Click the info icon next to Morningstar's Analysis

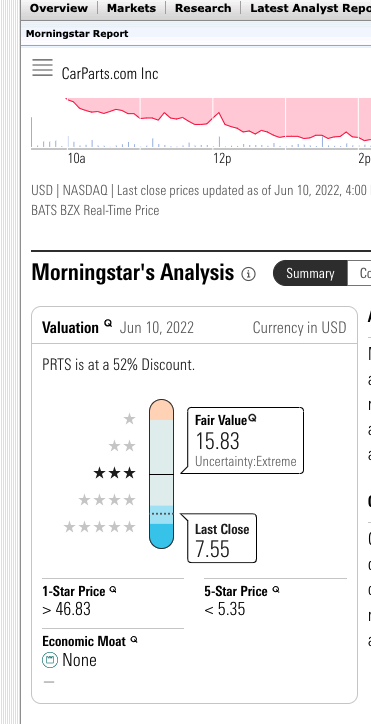click(x=248, y=274)
